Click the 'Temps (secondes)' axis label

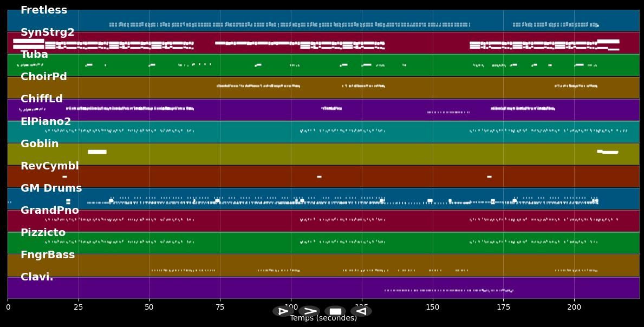pos(323,318)
